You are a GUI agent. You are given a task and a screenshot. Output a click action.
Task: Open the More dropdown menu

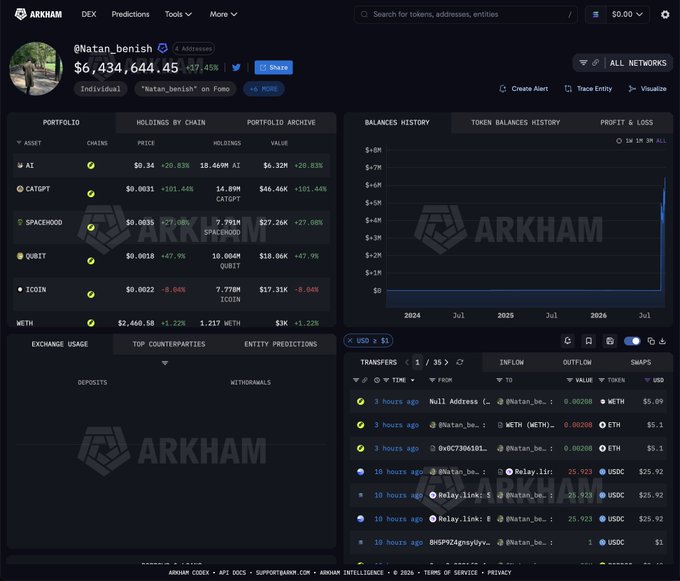[223, 14]
